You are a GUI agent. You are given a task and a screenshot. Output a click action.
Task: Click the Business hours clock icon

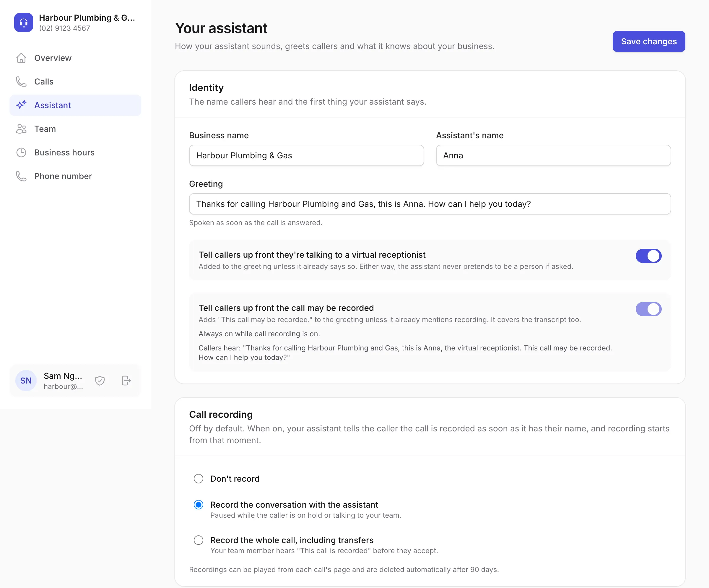(x=21, y=153)
